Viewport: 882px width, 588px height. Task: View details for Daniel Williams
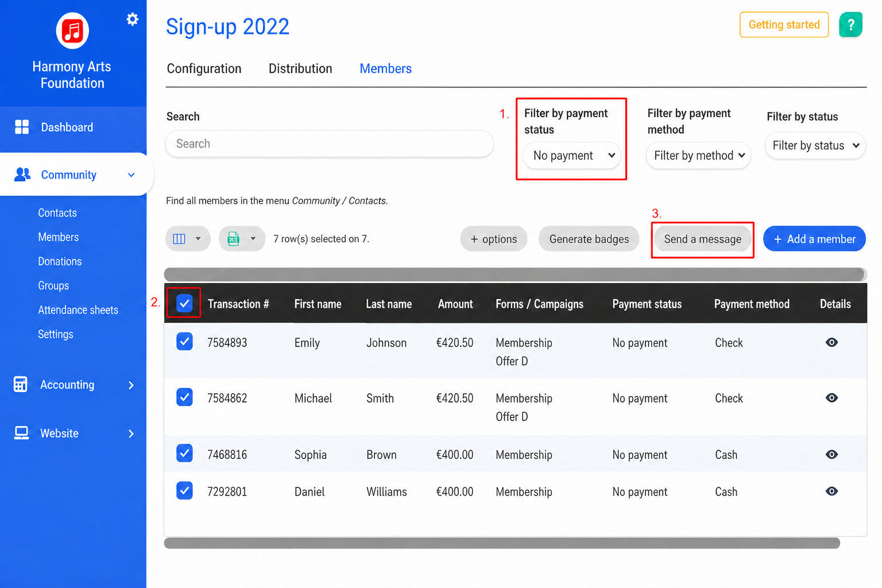coord(831,491)
